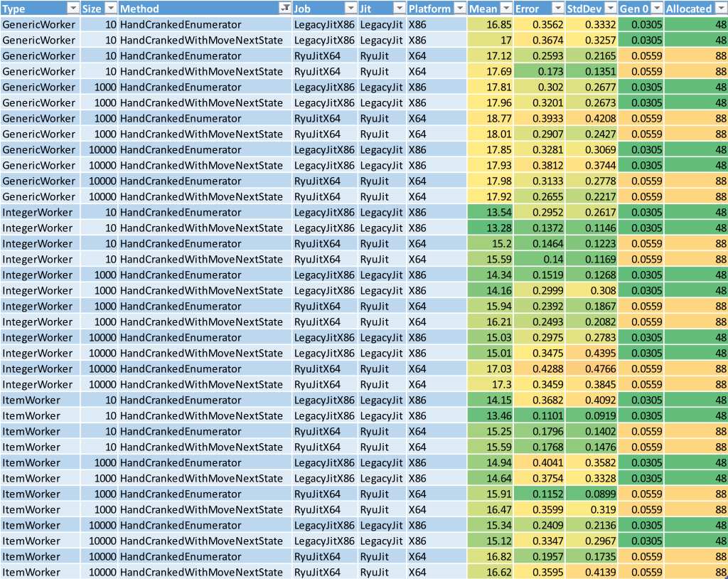Select the Mean cell showing 18.01

491,134
